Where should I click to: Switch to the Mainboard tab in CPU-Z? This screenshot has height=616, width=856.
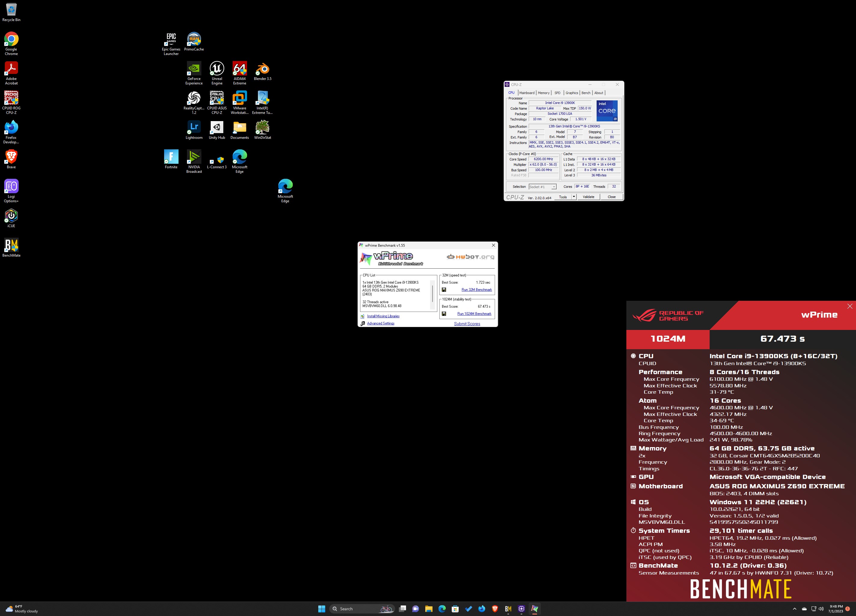click(527, 93)
